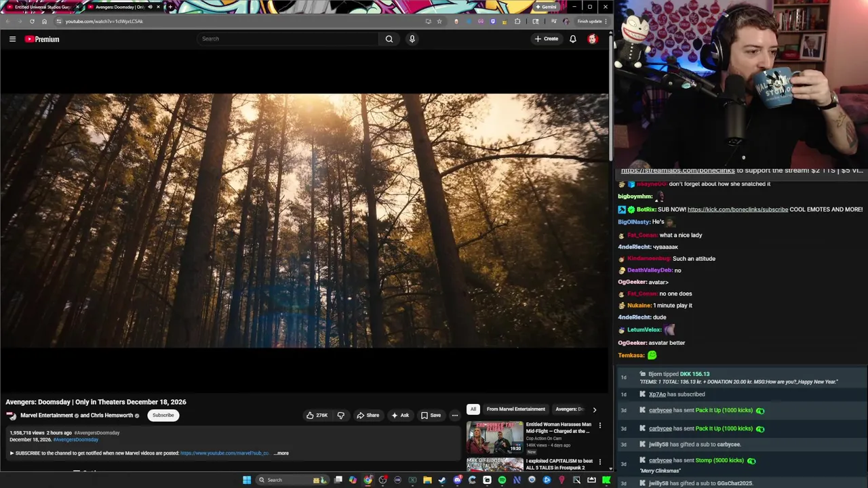The image size is (868, 488).
Task: Select the From Marvel Entertainment chip
Action: (x=515, y=409)
